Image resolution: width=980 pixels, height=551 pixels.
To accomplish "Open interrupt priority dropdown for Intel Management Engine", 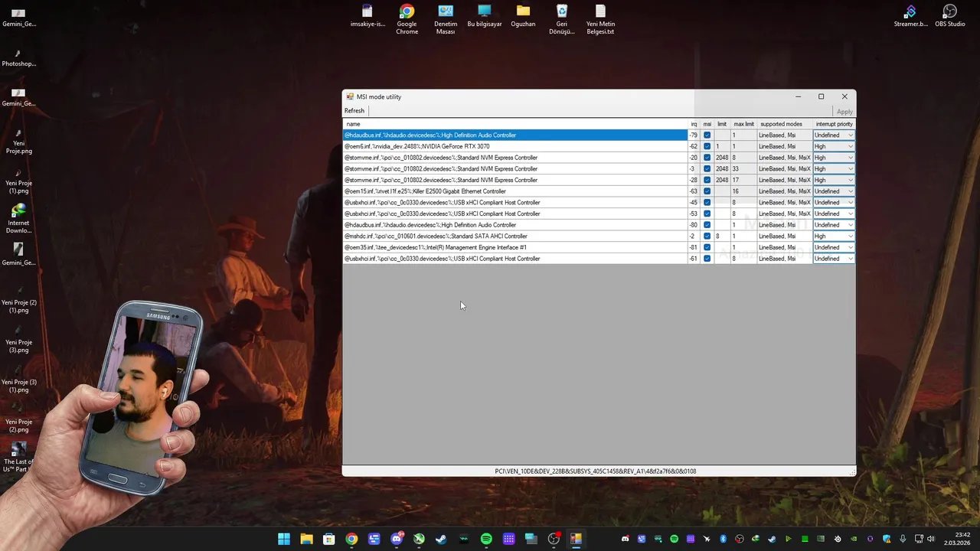I will point(834,247).
